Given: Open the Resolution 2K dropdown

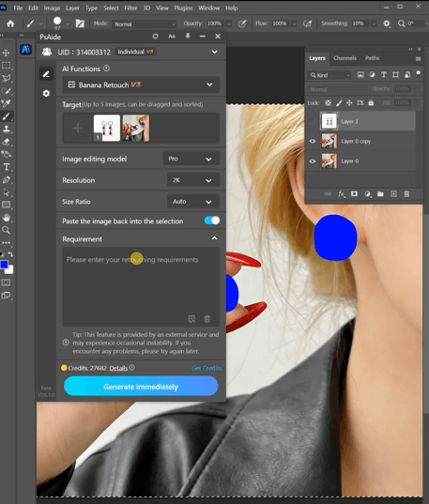Looking at the screenshot, I should click(x=193, y=180).
